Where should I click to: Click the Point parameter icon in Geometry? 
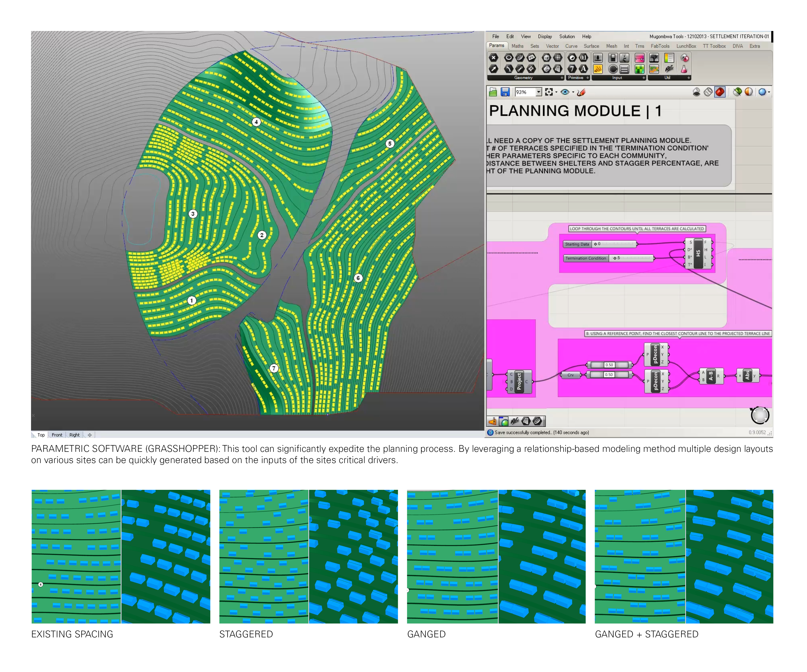(x=493, y=58)
